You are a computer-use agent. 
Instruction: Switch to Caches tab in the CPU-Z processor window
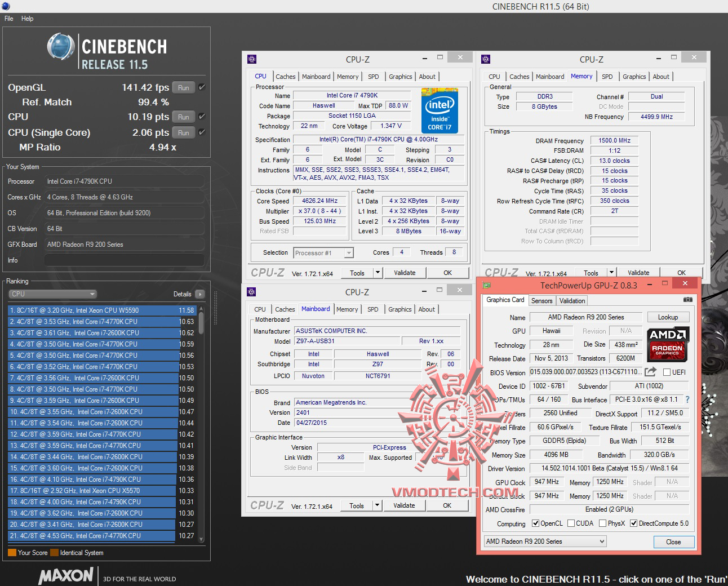pyautogui.click(x=285, y=77)
